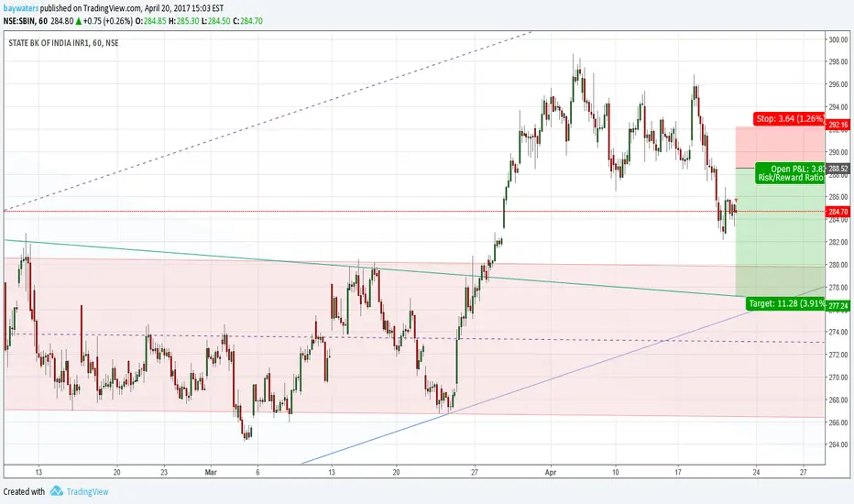Select the green Target: 11.28 (3.91%) label
Screen dimensions: 854x504
click(786, 303)
